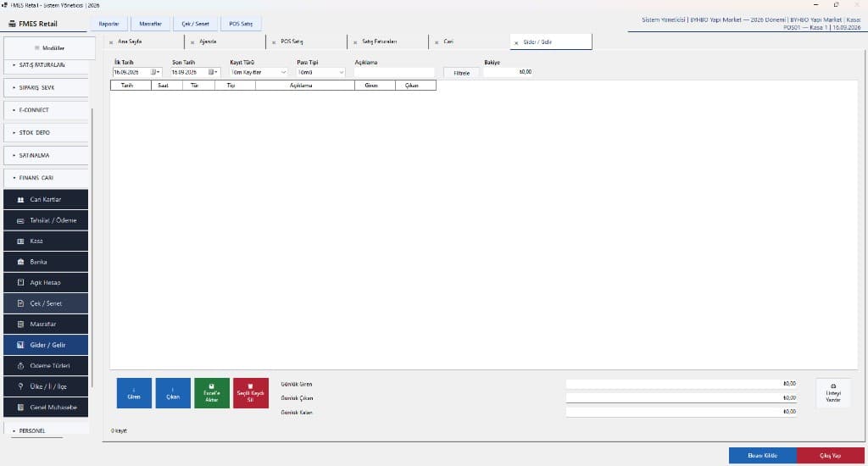Click the İlk Tarih date field
868x466 pixels.
pyautogui.click(x=136, y=72)
